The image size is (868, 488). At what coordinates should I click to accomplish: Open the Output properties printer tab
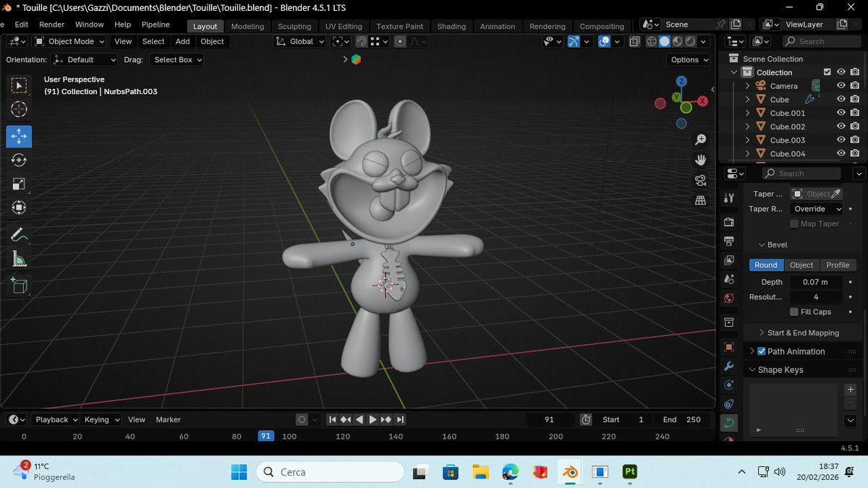click(x=729, y=241)
